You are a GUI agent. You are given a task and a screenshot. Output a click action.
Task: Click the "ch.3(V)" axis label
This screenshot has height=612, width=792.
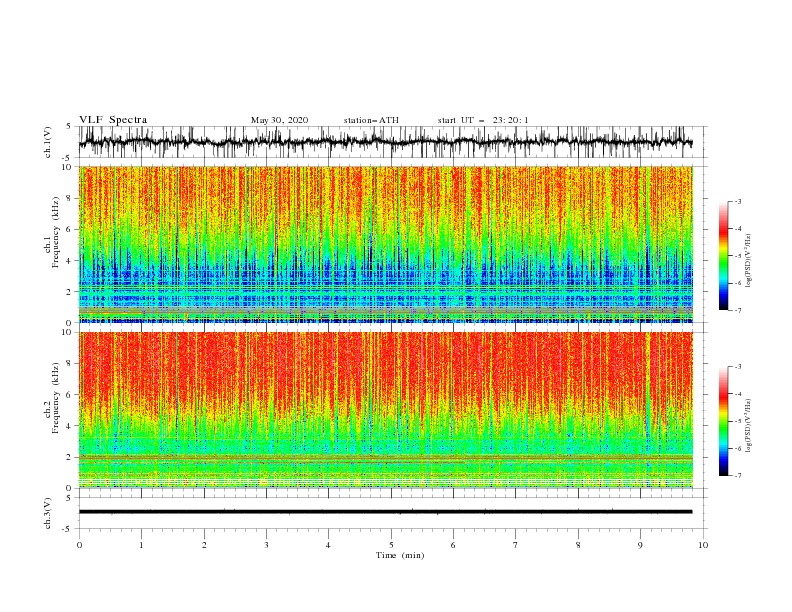pos(48,513)
